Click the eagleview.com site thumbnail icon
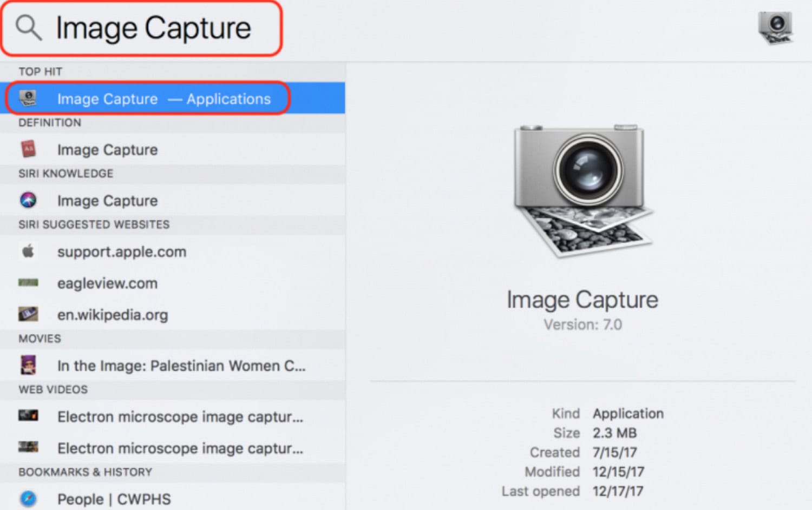Screen dimensions: 812x510 28,282
